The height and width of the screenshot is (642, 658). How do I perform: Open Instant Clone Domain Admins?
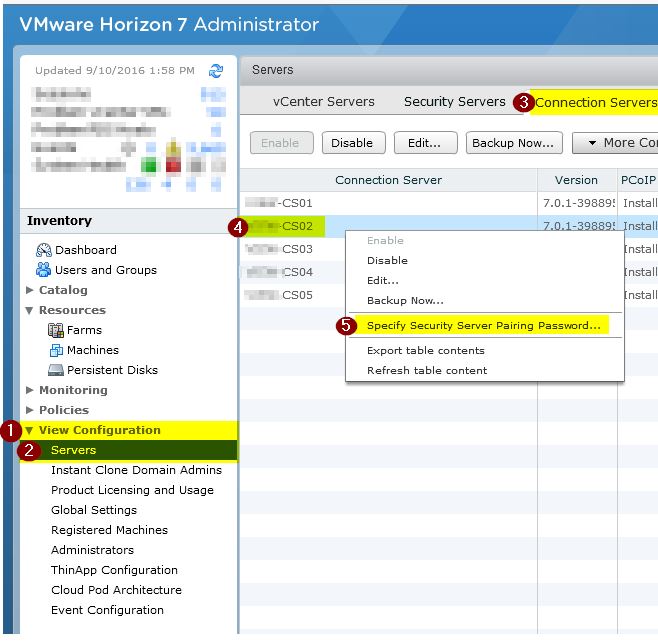(136, 470)
